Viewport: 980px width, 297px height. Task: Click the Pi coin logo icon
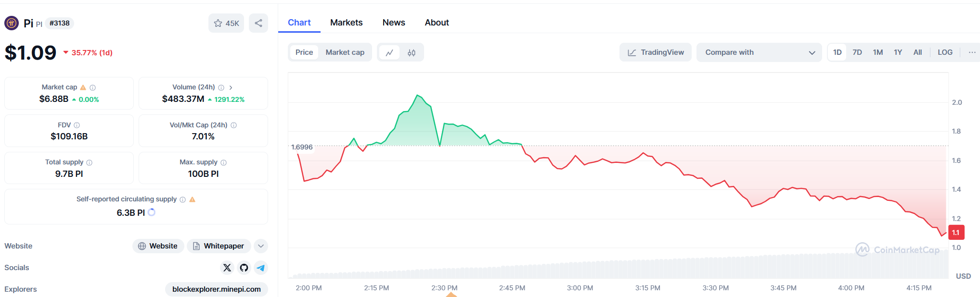tap(12, 23)
